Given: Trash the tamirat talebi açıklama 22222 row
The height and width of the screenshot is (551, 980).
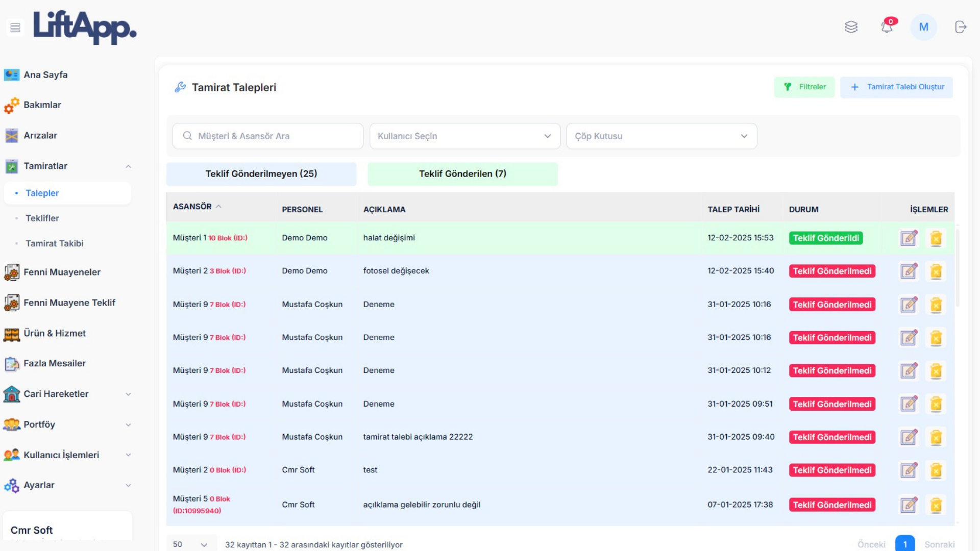Looking at the screenshot, I should 936,437.
